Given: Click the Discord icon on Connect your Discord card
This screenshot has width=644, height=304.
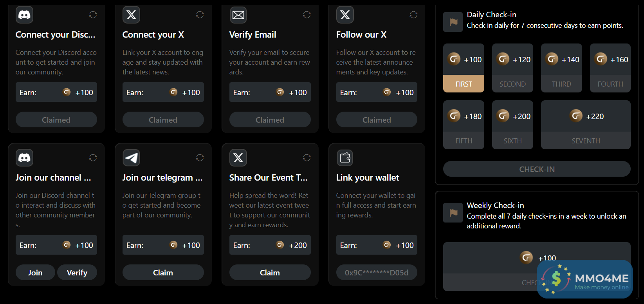Looking at the screenshot, I should pyautogui.click(x=24, y=15).
